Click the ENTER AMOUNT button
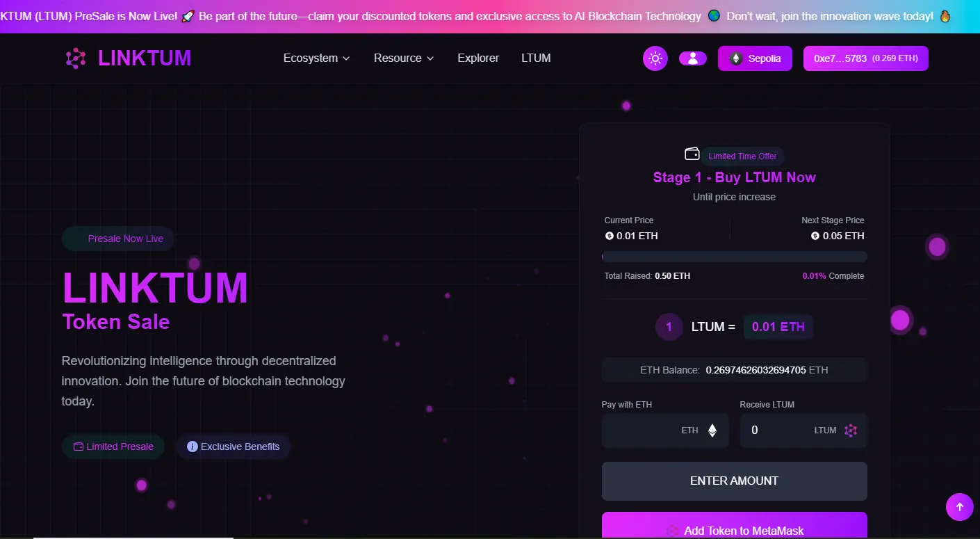 [735, 481]
